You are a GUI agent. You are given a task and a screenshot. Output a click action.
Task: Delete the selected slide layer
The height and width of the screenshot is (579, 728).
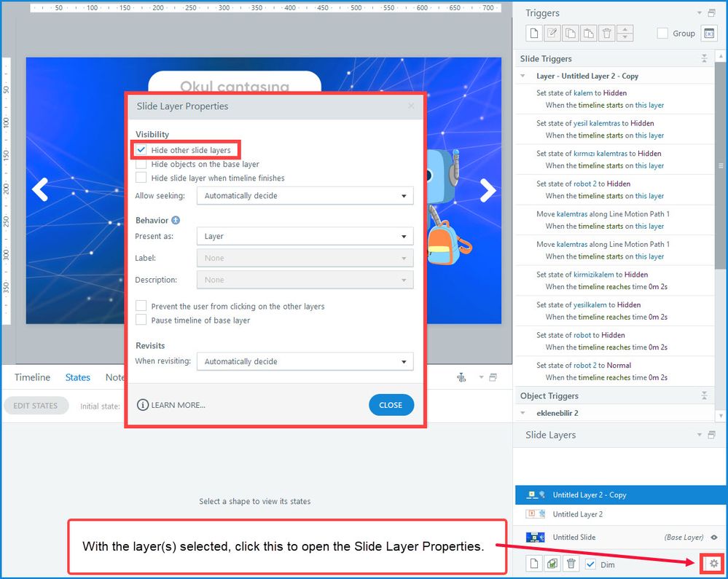pos(571,564)
